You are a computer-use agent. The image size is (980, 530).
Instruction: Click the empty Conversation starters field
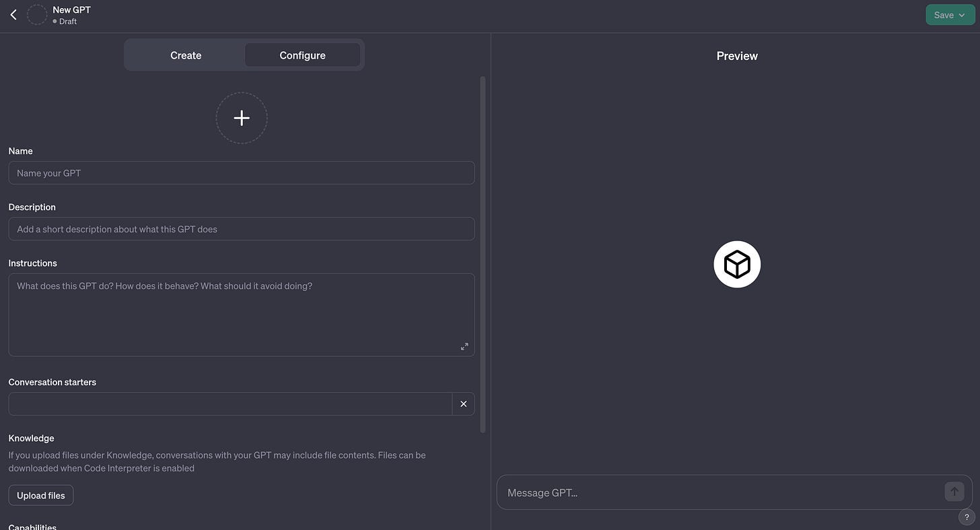pos(230,404)
